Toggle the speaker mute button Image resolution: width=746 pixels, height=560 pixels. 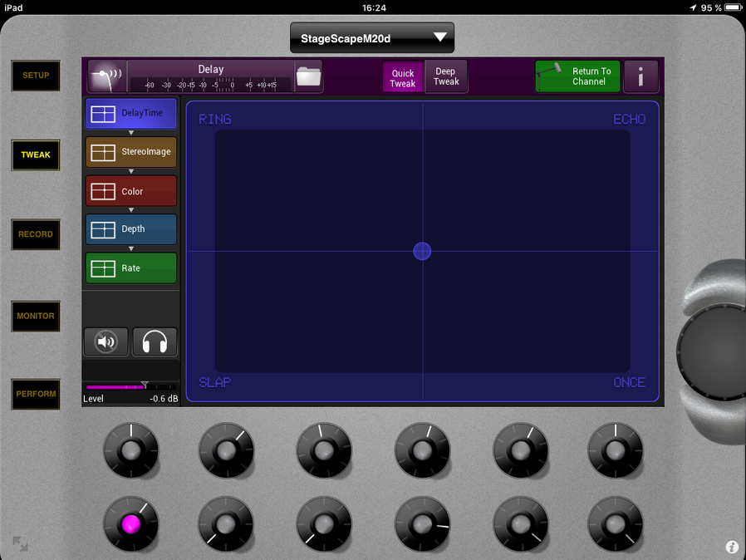click(106, 341)
